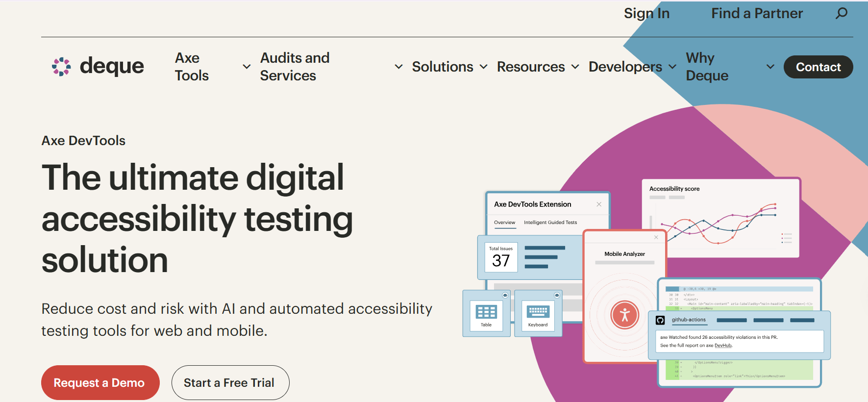Click the Table icon card
Image resolution: width=868 pixels, height=402 pixels.
[x=486, y=314]
